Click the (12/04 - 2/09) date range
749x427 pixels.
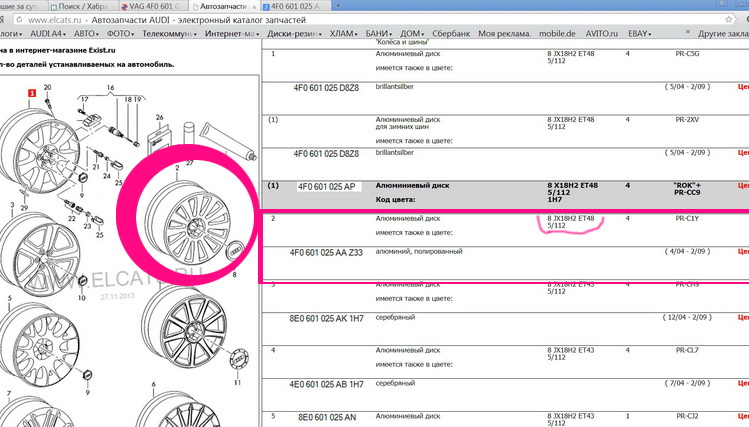click(686, 317)
